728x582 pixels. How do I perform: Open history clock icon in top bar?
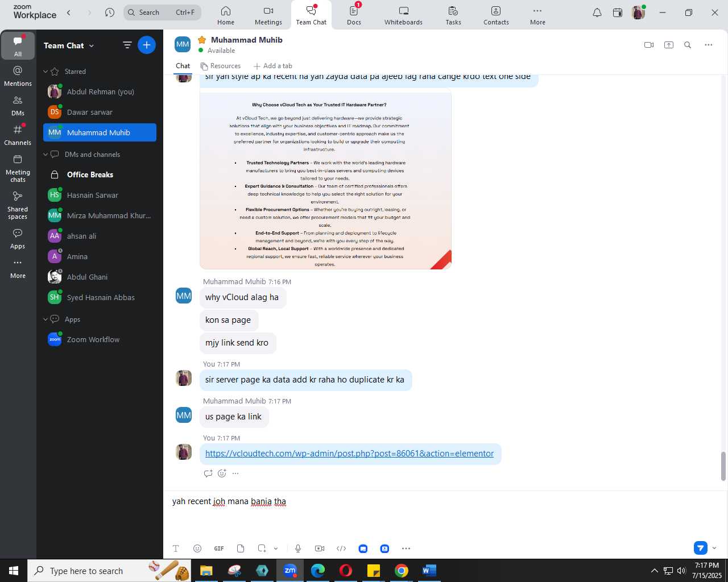110,13
